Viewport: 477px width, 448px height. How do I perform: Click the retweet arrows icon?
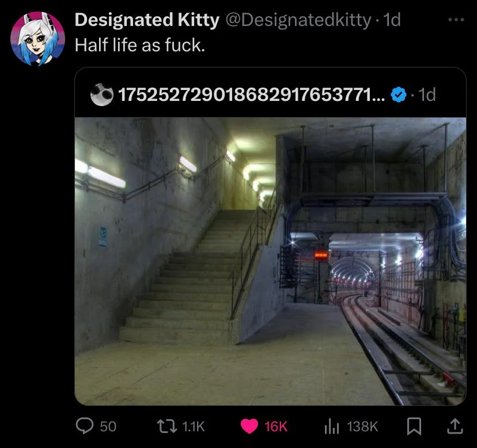(166, 426)
